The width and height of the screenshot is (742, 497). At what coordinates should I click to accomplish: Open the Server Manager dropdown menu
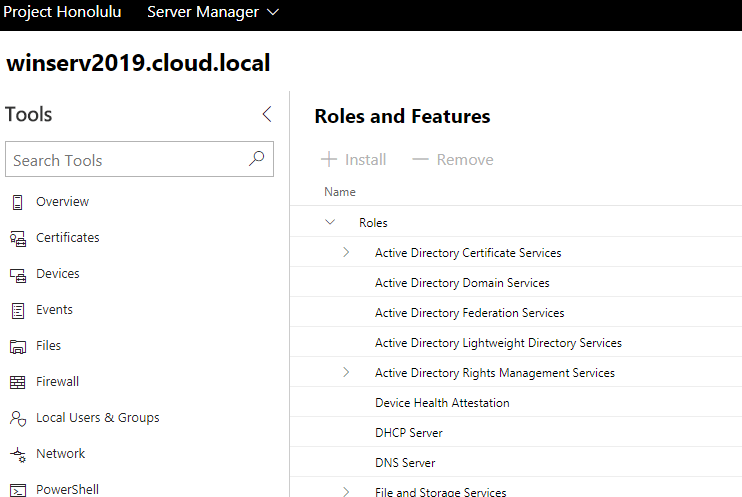click(x=213, y=13)
